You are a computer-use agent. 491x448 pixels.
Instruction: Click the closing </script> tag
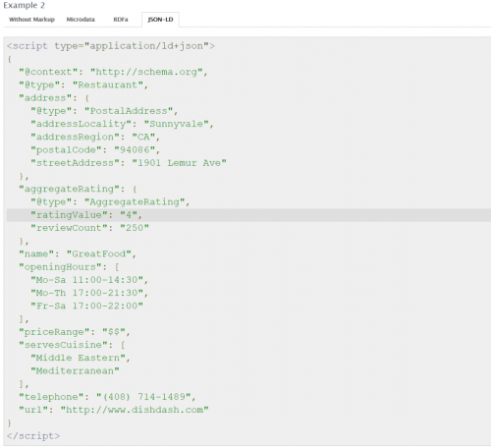tap(33, 436)
